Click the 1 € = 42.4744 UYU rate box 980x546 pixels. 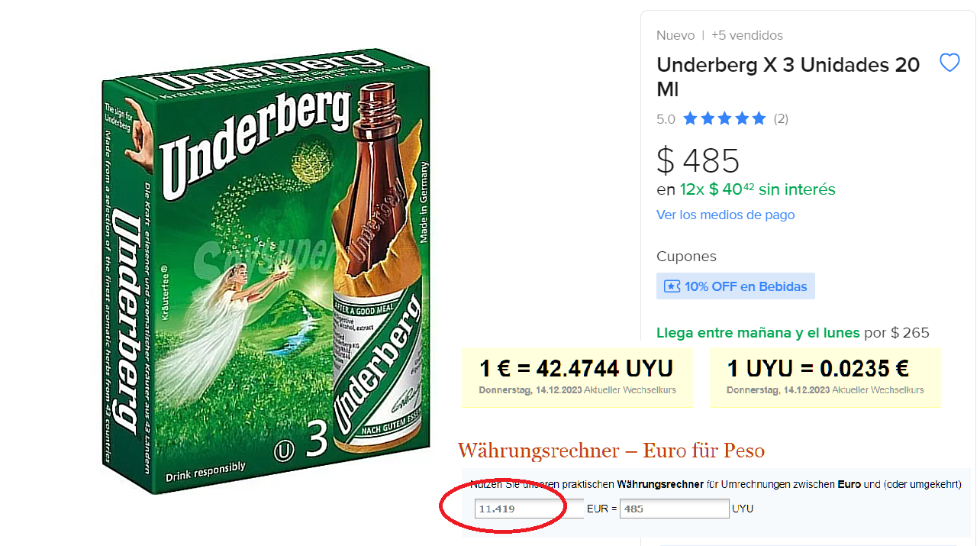pos(576,376)
